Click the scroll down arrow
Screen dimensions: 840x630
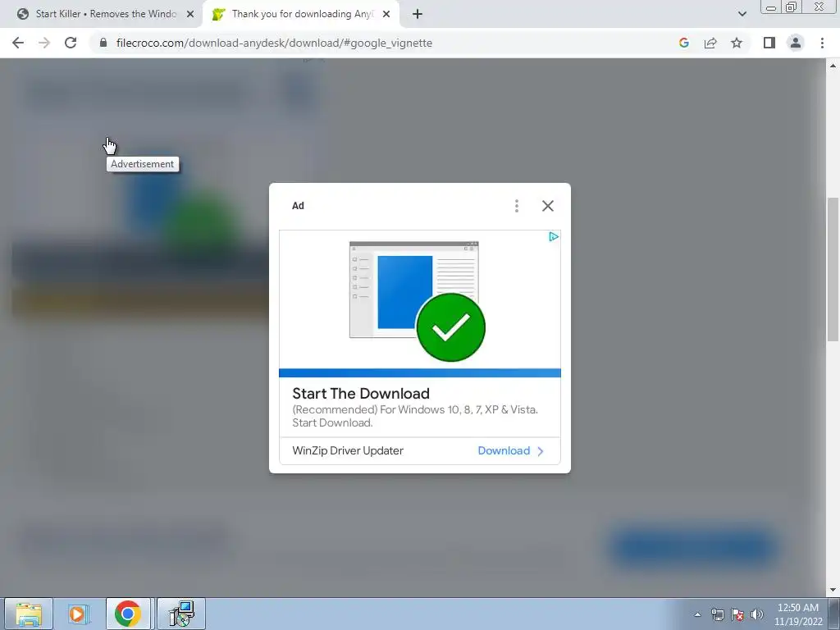pos(833,590)
